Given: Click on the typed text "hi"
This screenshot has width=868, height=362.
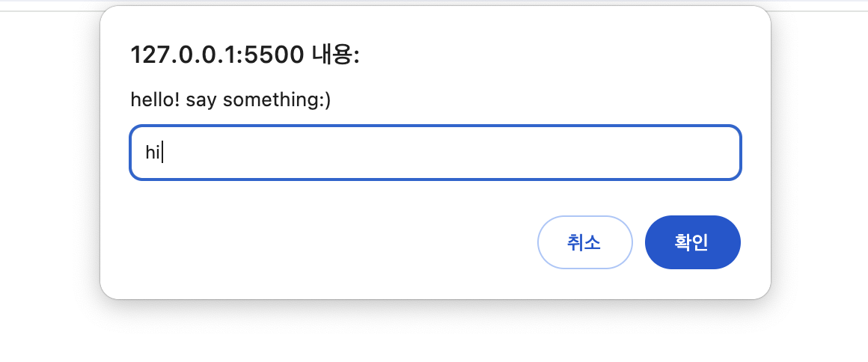Looking at the screenshot, I should pyautogui.click(x=152, y=153).
